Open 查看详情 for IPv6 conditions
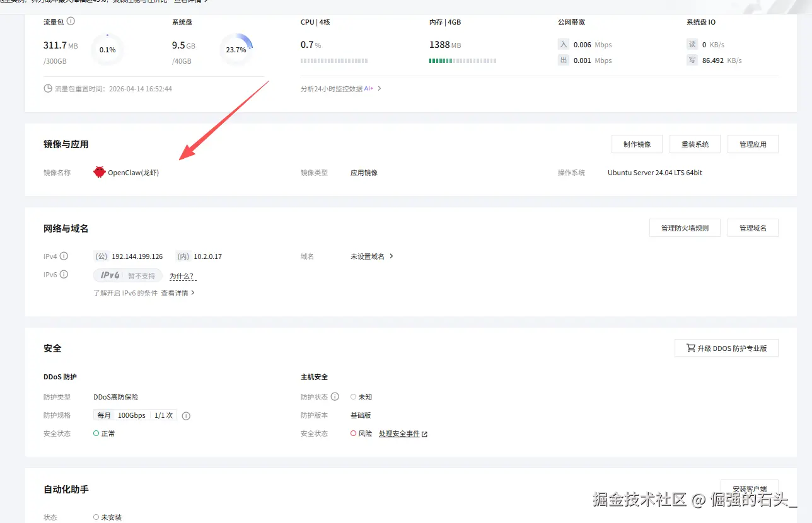This screenshot has height=523, width=812. coord(175,293)
